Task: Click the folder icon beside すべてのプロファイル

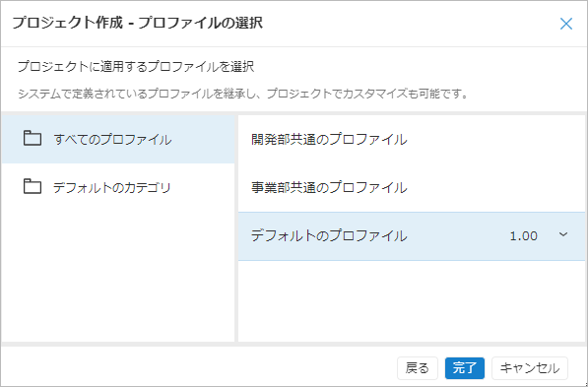Action: click(33, 139)
